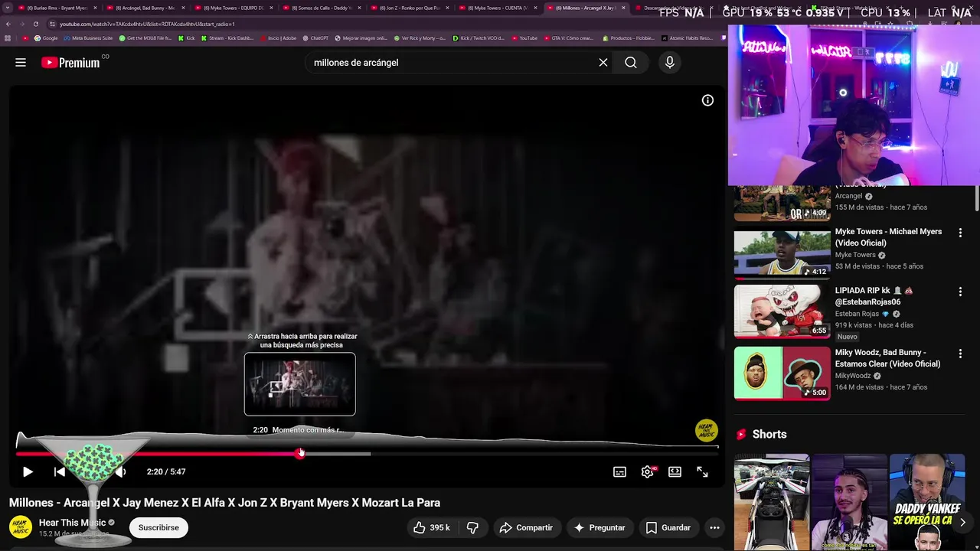Go back in the browser
This screenshot has height=551, width=980.
click(8, 24)
